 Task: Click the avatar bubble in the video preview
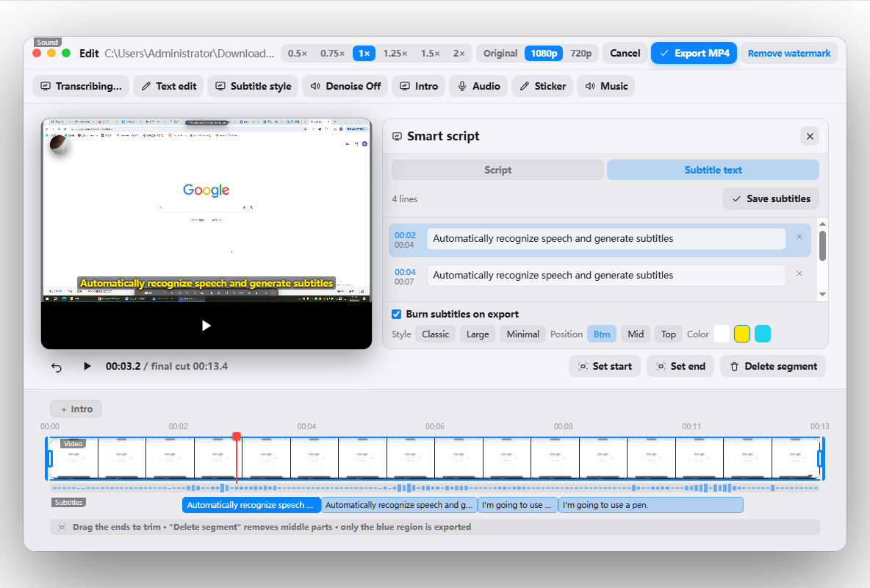pos(59,144)
